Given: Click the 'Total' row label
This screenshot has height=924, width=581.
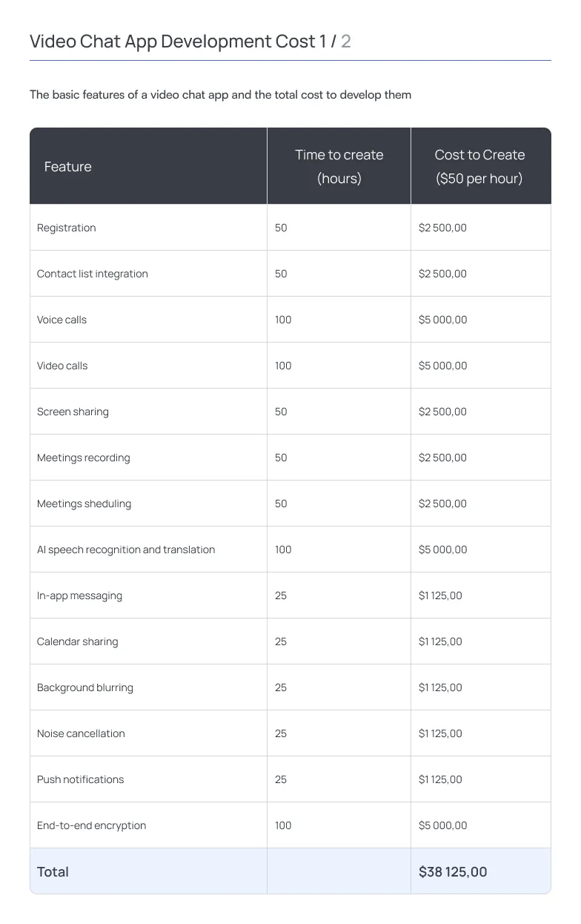Looking at the screenshot, I should [53, 872].
